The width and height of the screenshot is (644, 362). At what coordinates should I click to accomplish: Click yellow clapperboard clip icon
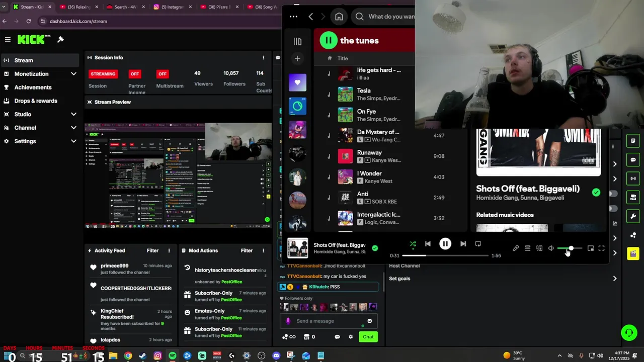click(633, 254)
